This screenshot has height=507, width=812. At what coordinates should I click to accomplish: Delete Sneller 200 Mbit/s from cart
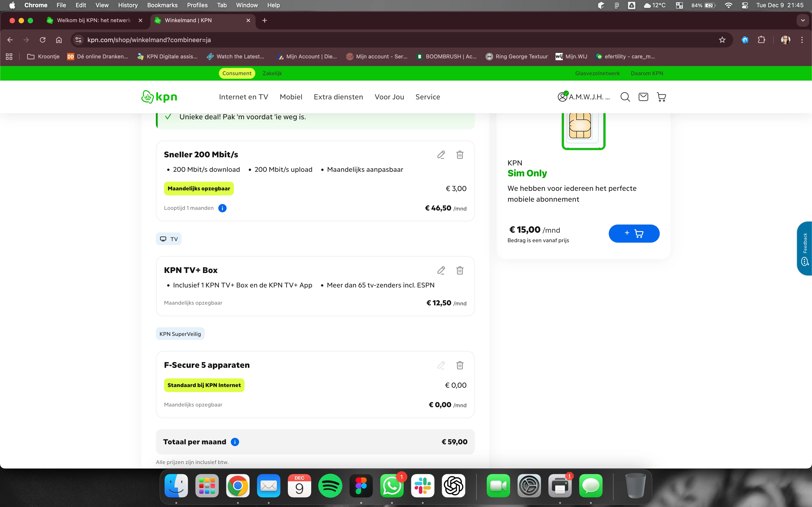tap(460, 155)
